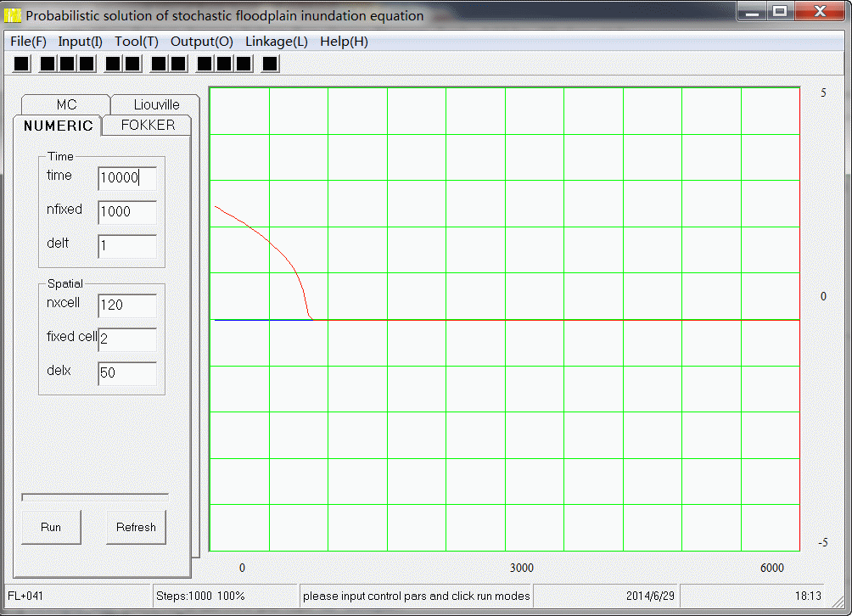Click the last black toolbar button
This screenshot has height=616, width=852.
point(270,64)
